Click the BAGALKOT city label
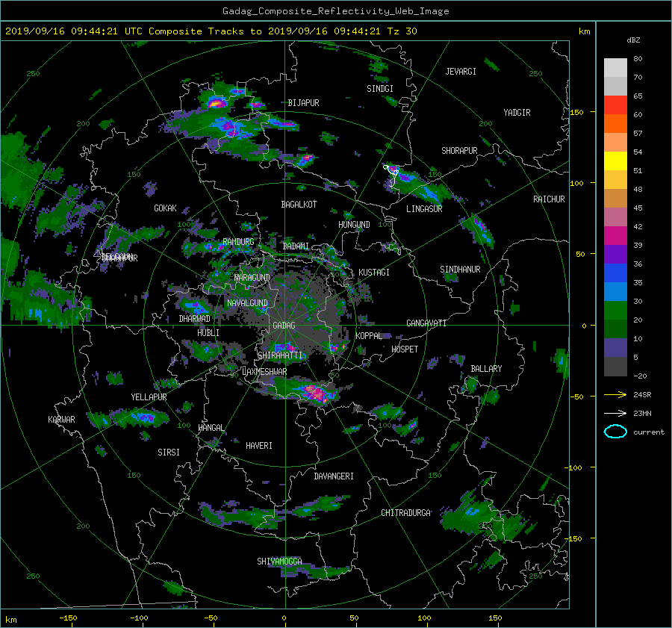The width and height of the screenshot is (672, 628). point(299,205)
